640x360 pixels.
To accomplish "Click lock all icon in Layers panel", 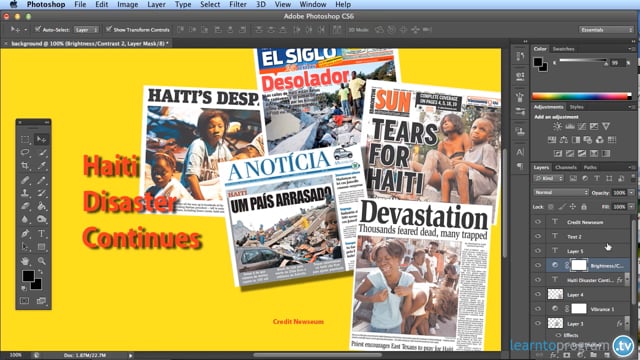I will pyautogui.click(x=584, y=207).
